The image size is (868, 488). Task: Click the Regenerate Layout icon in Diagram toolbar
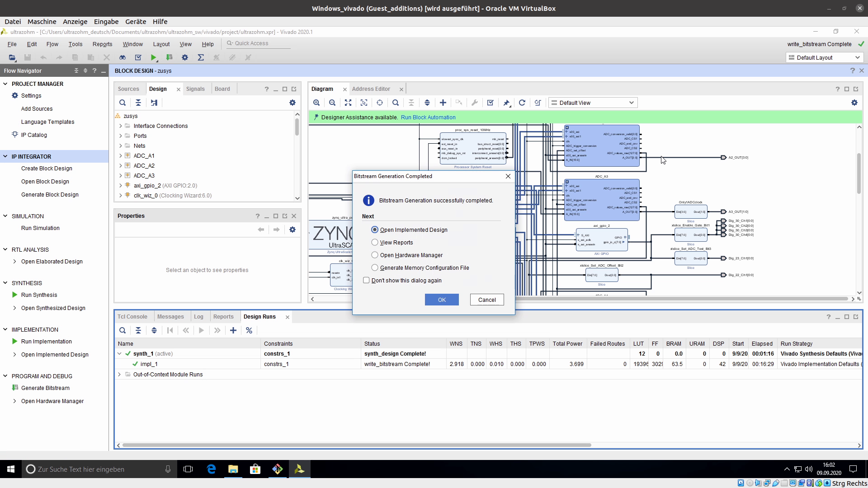(x=522, y=103)
